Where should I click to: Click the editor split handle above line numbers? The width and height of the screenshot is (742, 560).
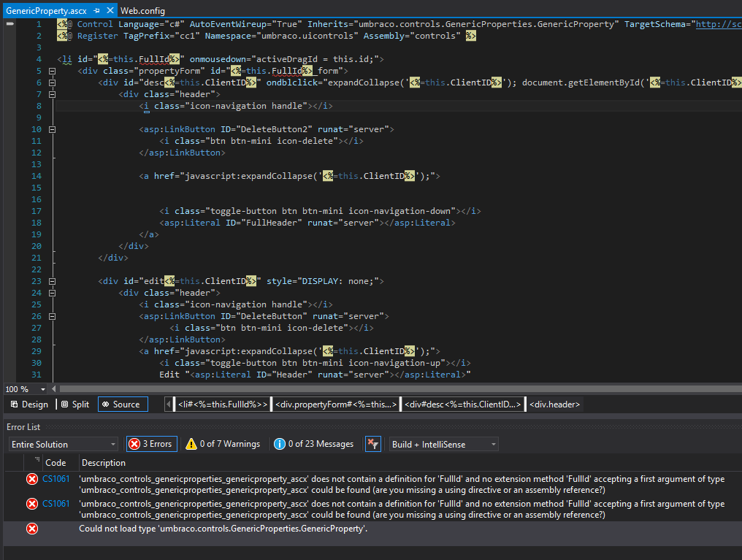click(x=10, y=23)
